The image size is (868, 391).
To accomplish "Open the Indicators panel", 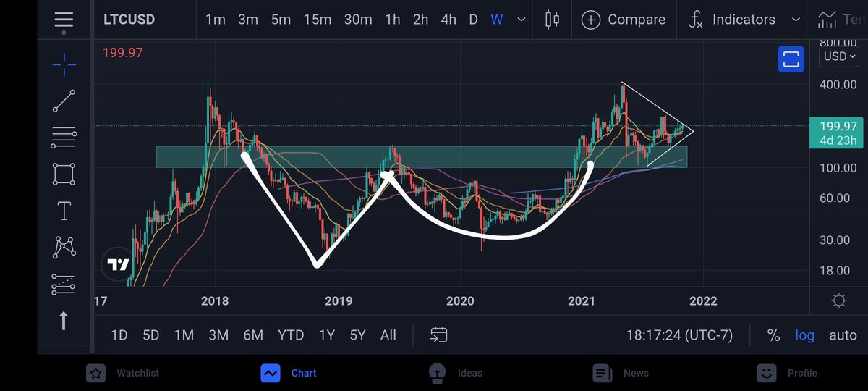I will tap(732, 20).
